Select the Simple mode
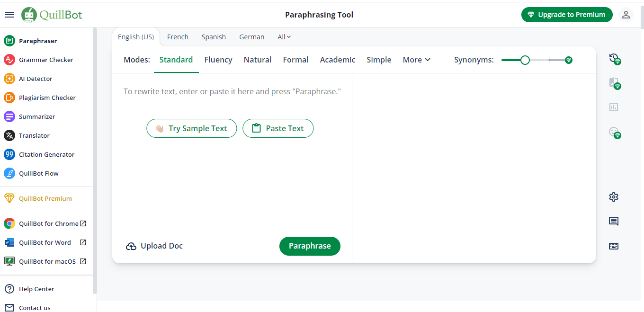Screen dimensions: 644x312 tap(379, 60)
